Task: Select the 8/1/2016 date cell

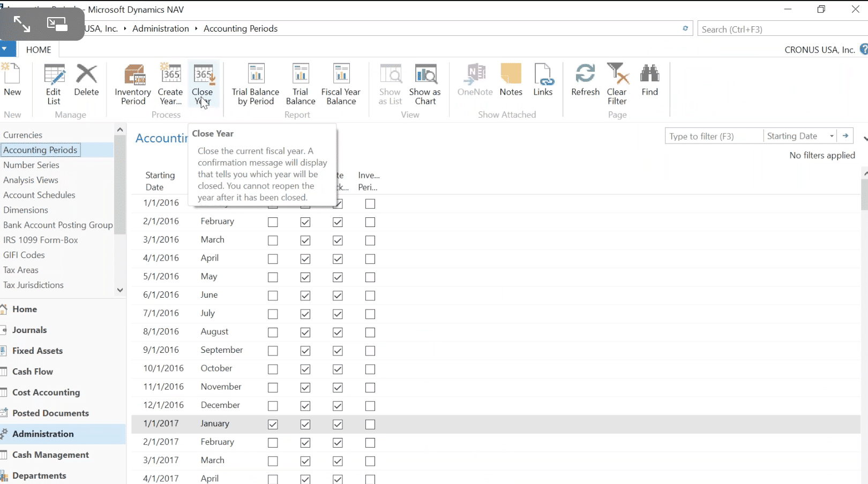Action: tap(161, 331)
